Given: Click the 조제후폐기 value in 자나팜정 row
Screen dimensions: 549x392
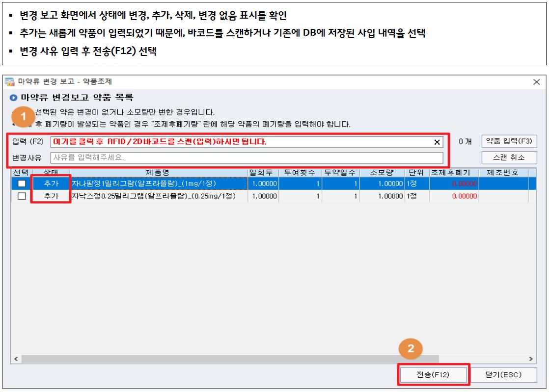Looking at the screenshot, I should (464, 183).
